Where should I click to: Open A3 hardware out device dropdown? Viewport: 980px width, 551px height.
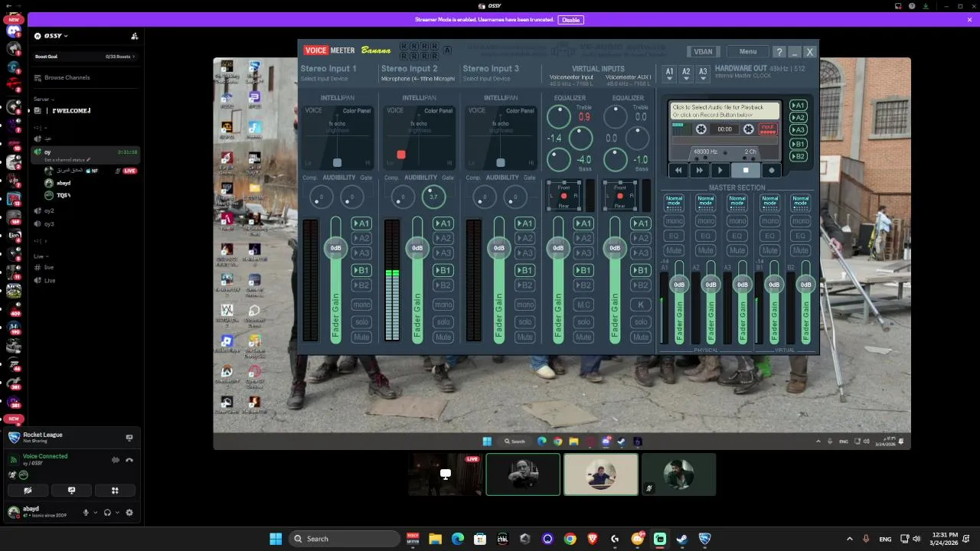pos(703,73)
